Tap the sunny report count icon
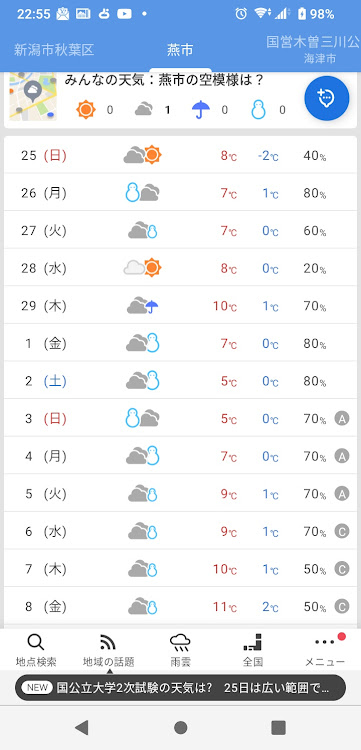The height and width of the screenshot is (750, 361). (86, 110)
